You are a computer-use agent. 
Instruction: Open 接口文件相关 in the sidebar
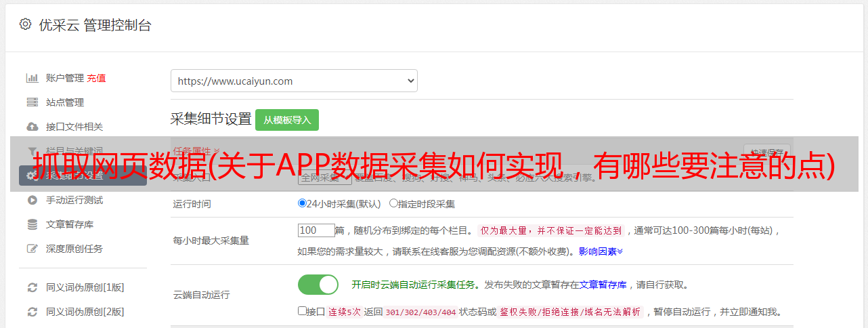[x=74, y=127]
